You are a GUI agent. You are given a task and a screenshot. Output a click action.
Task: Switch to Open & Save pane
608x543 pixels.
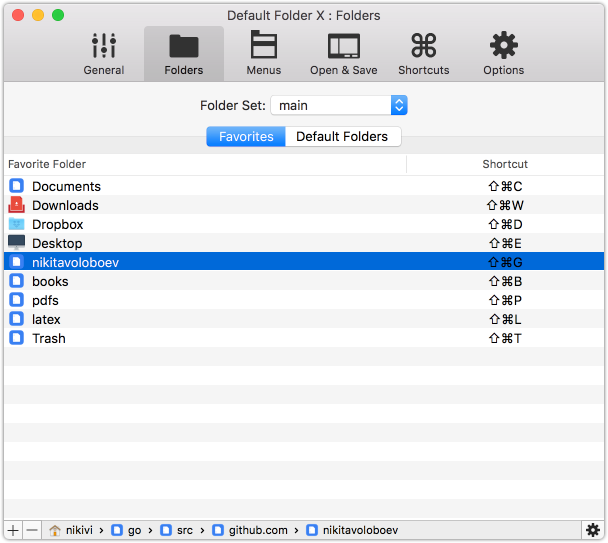point(344,54)
